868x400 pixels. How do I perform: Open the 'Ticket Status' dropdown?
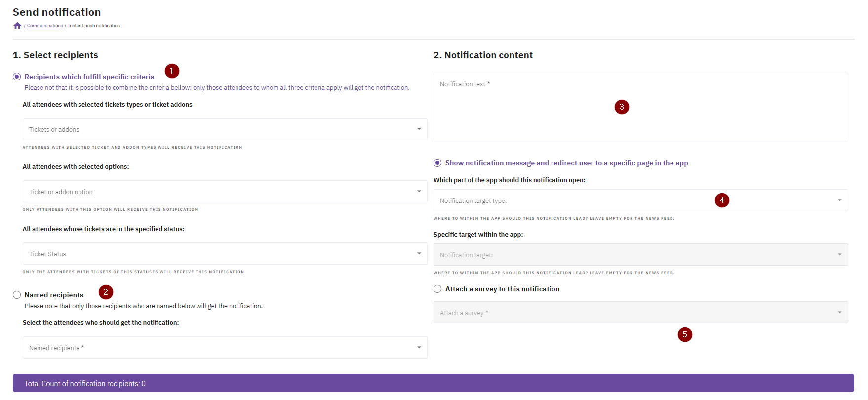[x=225, y=254]
